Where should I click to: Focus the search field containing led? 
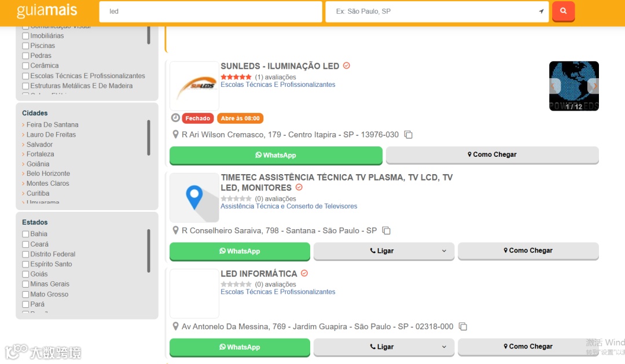(x=211, y=11)
